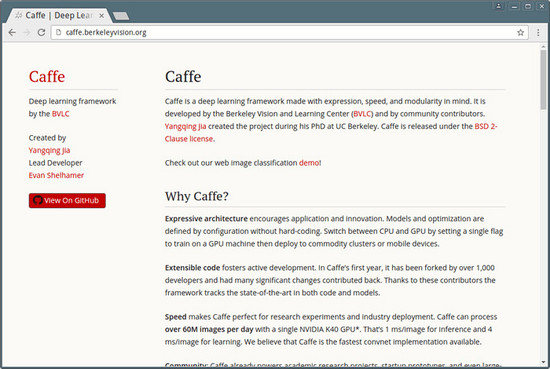The width and height of the screenshot is (550, 369).
Task: Click the vertical scrollbar thumb
Action: click(543, 80)
